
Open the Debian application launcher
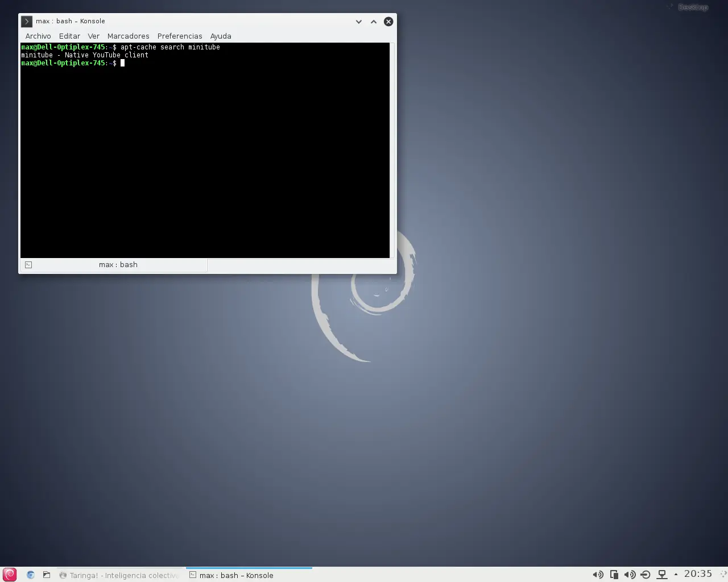(x=10, y=575)
